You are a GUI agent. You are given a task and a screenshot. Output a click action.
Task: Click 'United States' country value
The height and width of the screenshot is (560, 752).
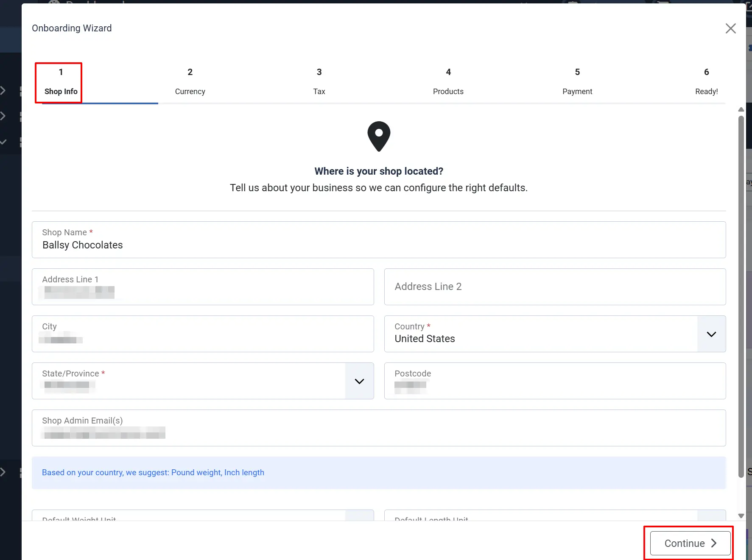[x=425, y=339]
